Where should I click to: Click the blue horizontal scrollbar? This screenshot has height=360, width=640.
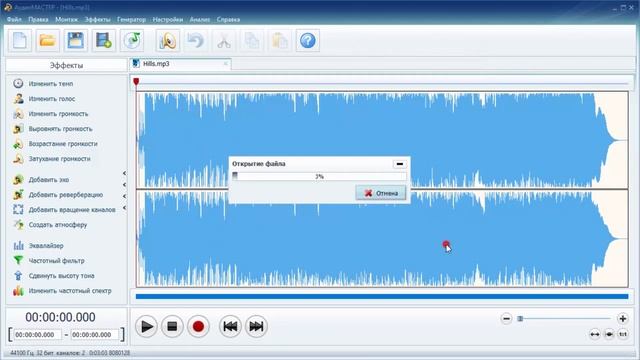pyautogui.click(x=382, y=297)
